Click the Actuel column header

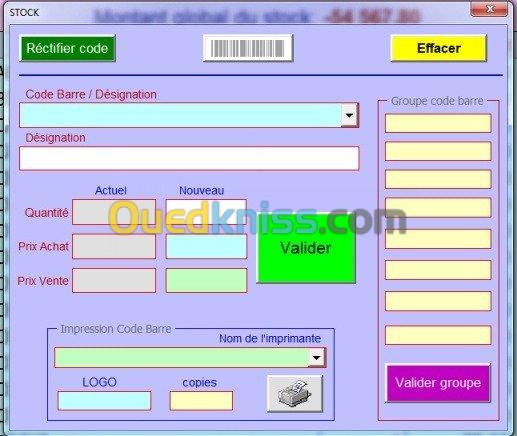(111, 190)
